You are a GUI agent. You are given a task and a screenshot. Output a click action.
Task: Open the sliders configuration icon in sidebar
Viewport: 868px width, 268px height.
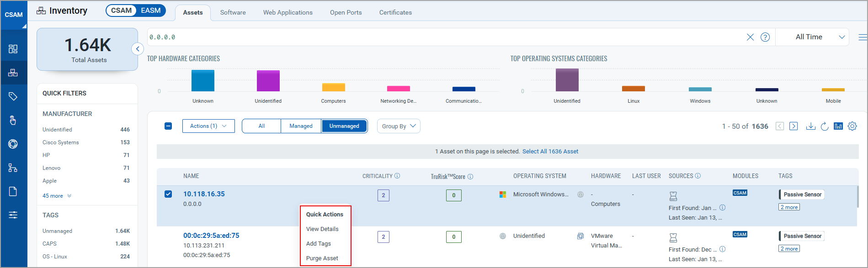click(x=13, y=215)
